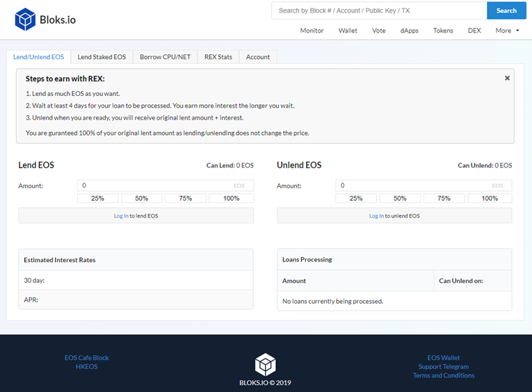The image size is (532, 392).
Task: Open the EOS Cafe Block footer link
Action: click(x=86, y=358)
